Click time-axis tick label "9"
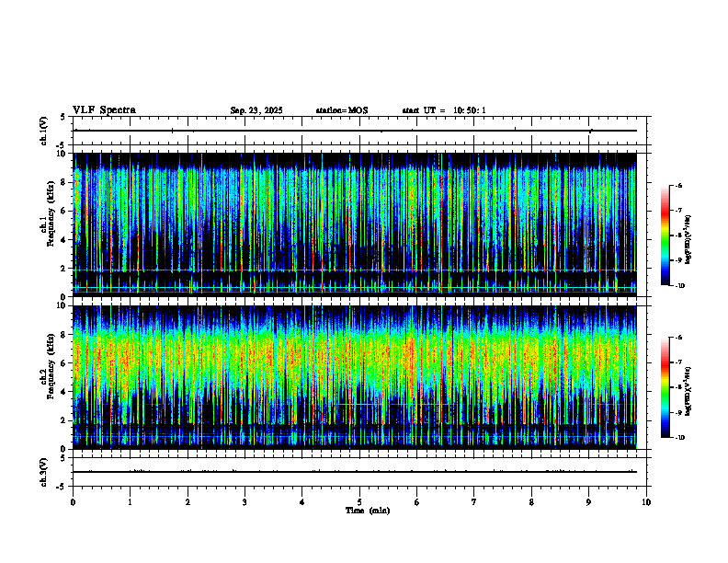 point(588,502)
